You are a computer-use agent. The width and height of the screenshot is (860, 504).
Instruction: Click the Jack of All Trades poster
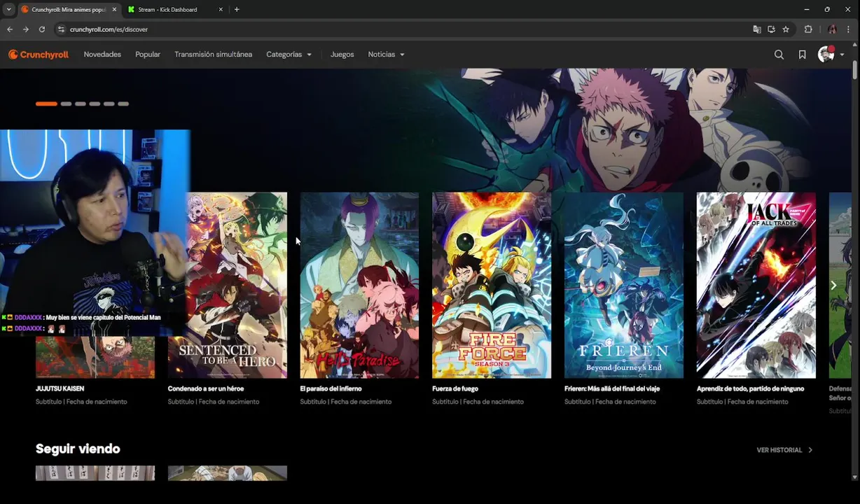click(x=756, y=286)
